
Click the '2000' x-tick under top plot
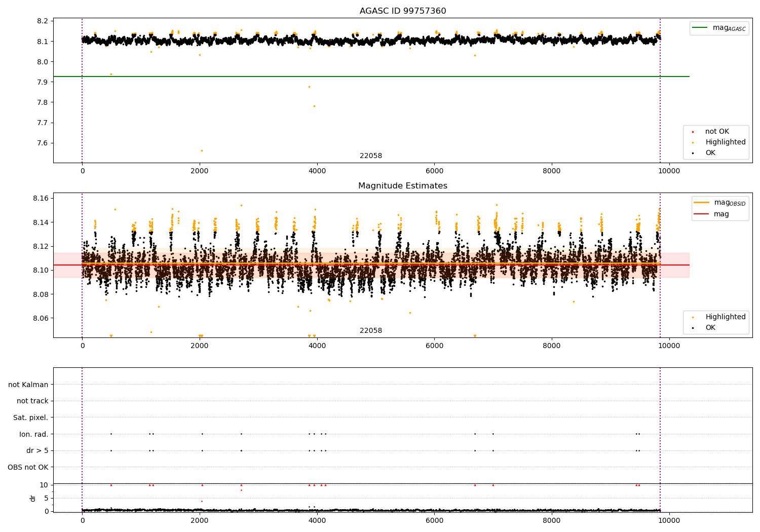(200, 171)
